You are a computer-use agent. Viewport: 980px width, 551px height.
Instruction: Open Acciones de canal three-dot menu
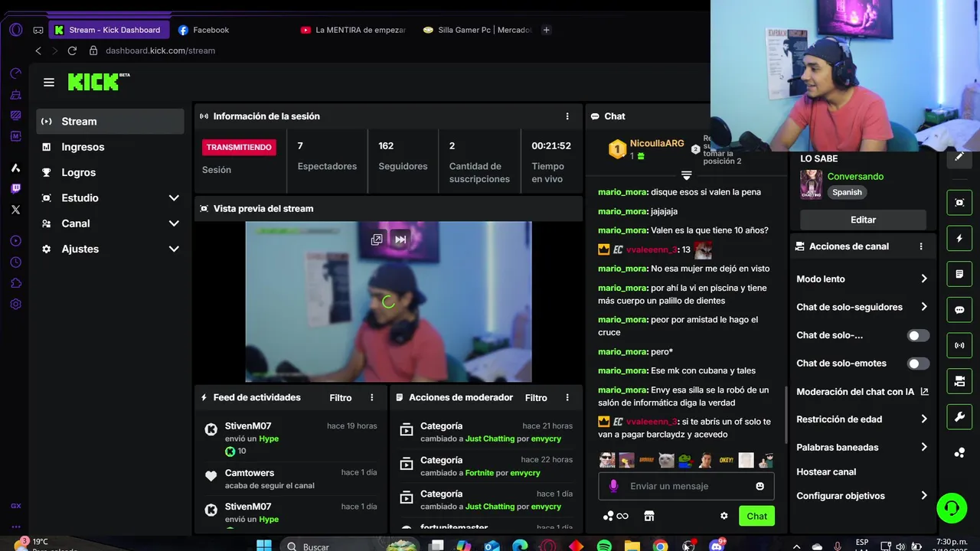click(x=921, y=246)
